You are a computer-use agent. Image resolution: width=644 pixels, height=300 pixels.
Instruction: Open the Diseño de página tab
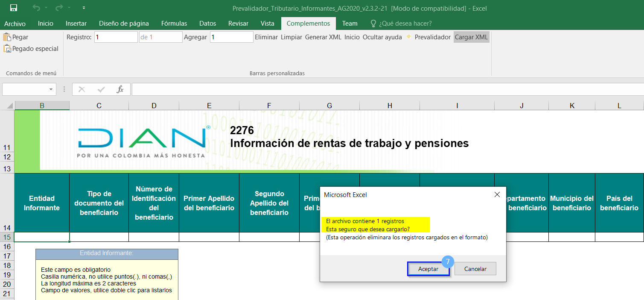124,24
